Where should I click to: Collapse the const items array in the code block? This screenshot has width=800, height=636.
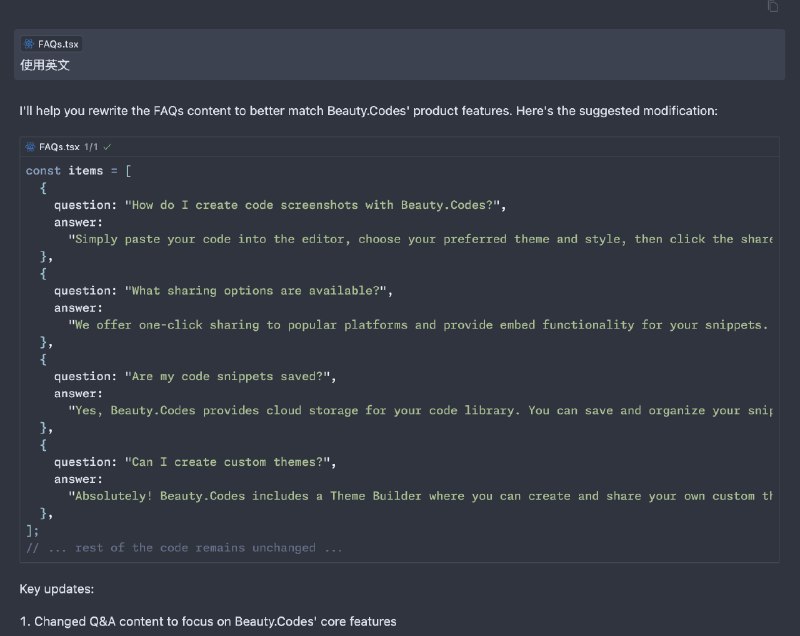click(80, 170)
